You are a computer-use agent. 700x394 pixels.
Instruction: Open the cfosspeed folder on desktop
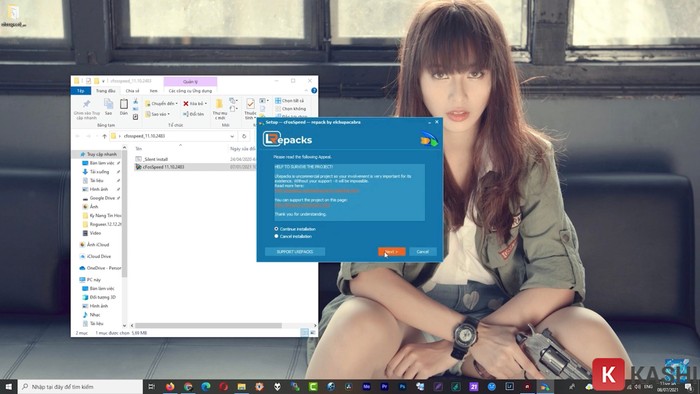pos(13,16)
